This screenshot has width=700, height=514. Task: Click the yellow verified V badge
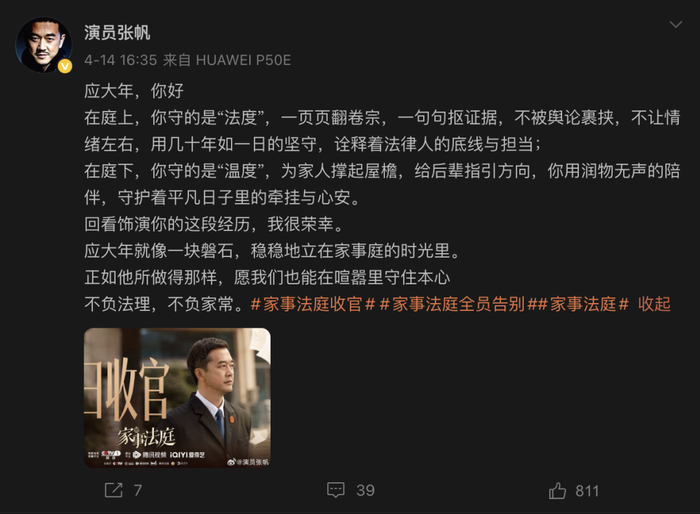point(65,67)
